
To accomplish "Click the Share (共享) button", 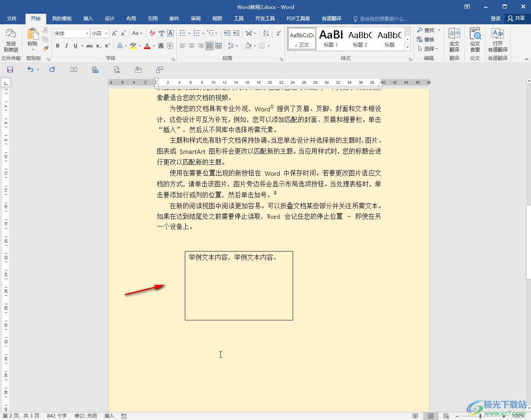I will 516,19.
